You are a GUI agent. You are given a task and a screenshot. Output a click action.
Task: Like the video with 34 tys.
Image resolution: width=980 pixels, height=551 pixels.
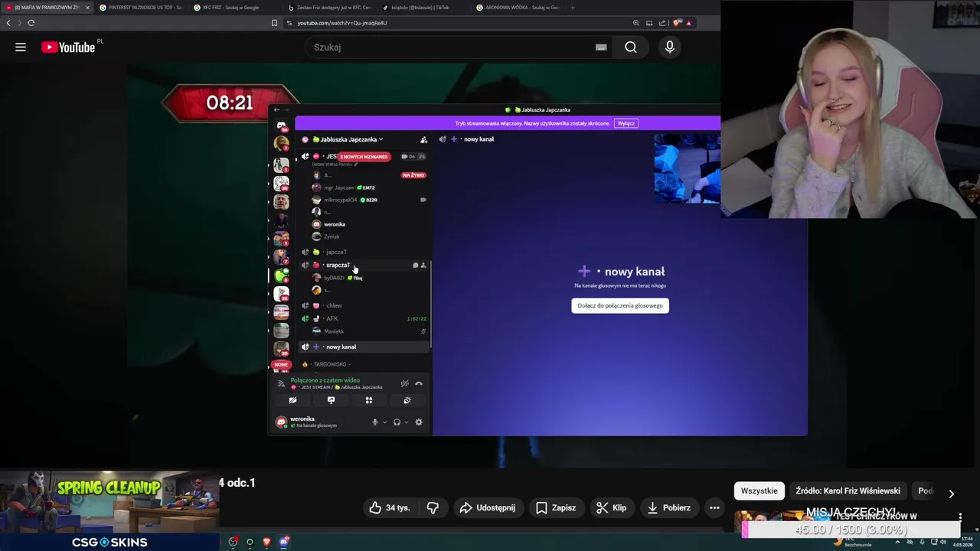390,507
